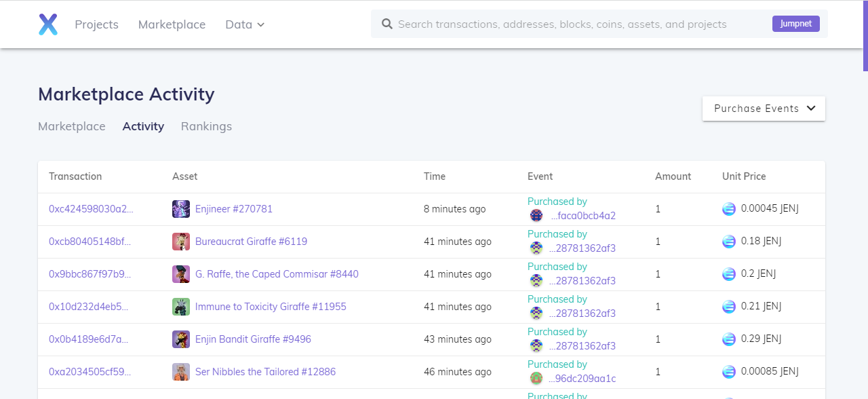The image size is (868, 399).
Task: Open transaction 0x0b4189e6d7a...
Action: pyautogui.click(x=88, y=339)
